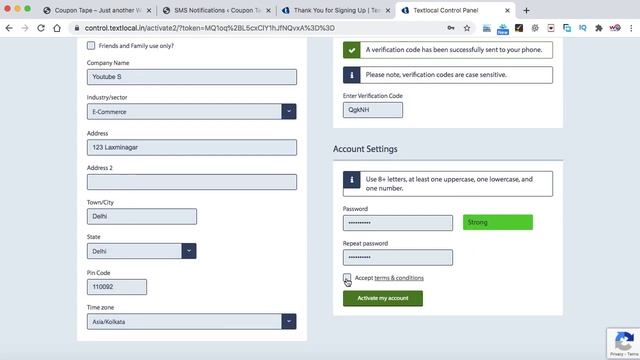Click the IQ extension icon

point(582,28)
